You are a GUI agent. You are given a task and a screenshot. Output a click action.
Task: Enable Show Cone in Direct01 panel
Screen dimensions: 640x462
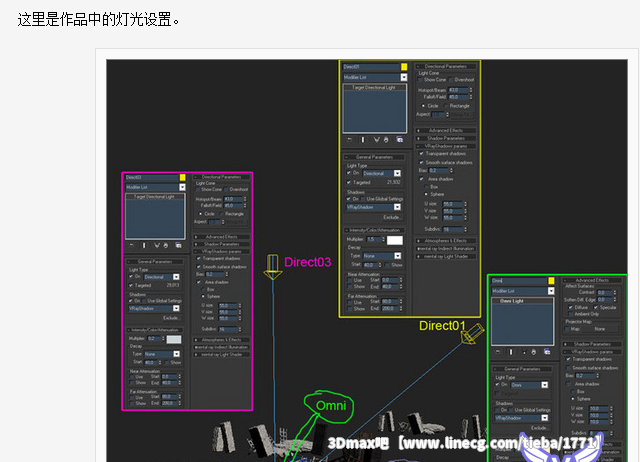tap(421, 80)
